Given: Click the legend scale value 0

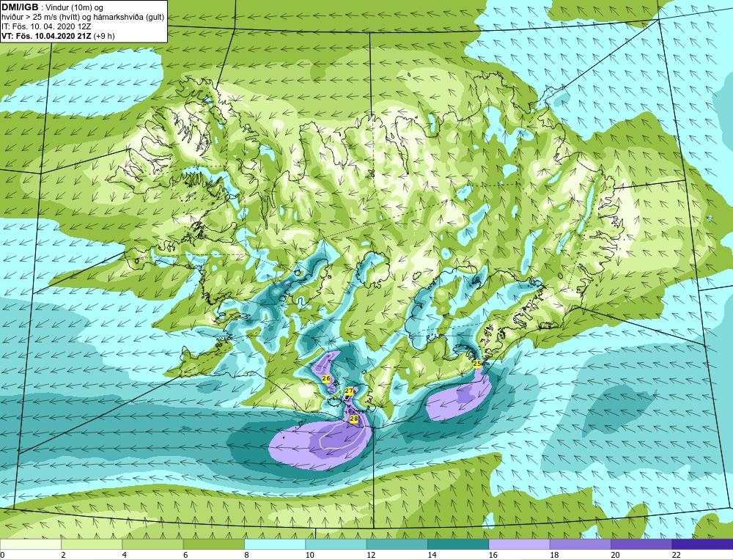Looking at the screenshot, I should [3, 556].
